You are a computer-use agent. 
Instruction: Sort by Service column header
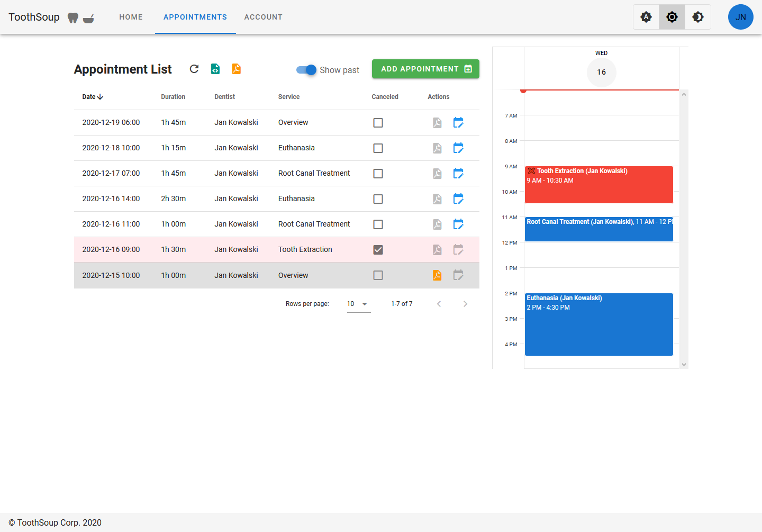[289, 97]
